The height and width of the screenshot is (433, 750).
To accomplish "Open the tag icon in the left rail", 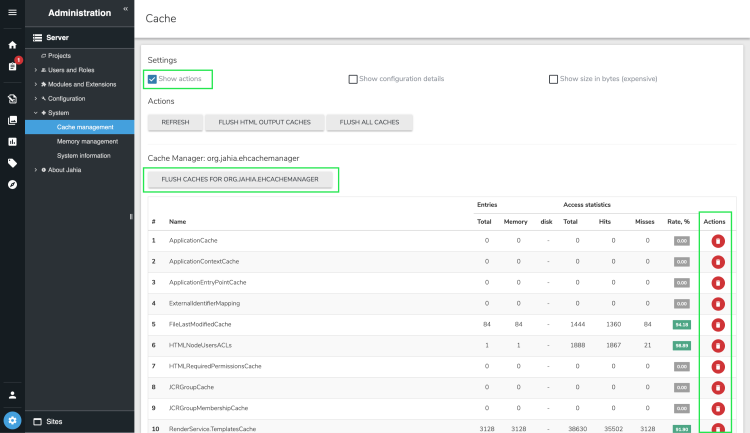I will (x=12, y=162).
